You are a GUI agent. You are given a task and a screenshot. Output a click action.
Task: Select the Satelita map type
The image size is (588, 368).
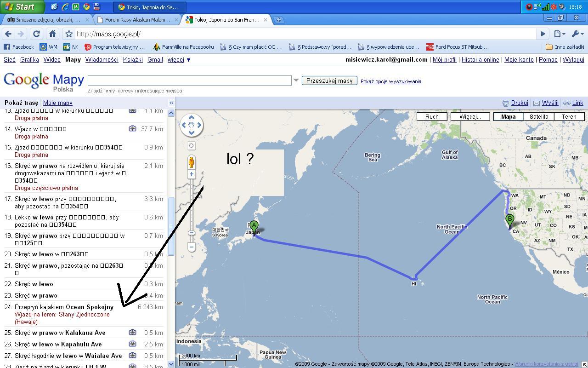pyautogui.click(x=539, y=117)
